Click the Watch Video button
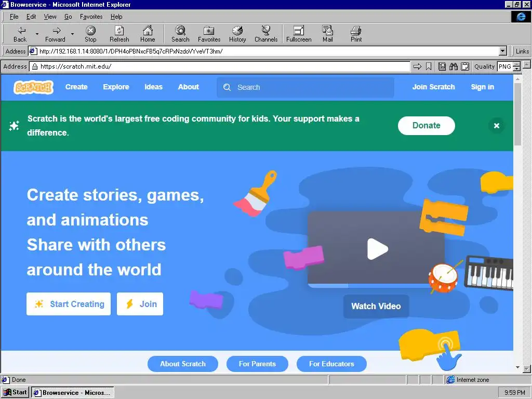 click(x=376, y=306)
